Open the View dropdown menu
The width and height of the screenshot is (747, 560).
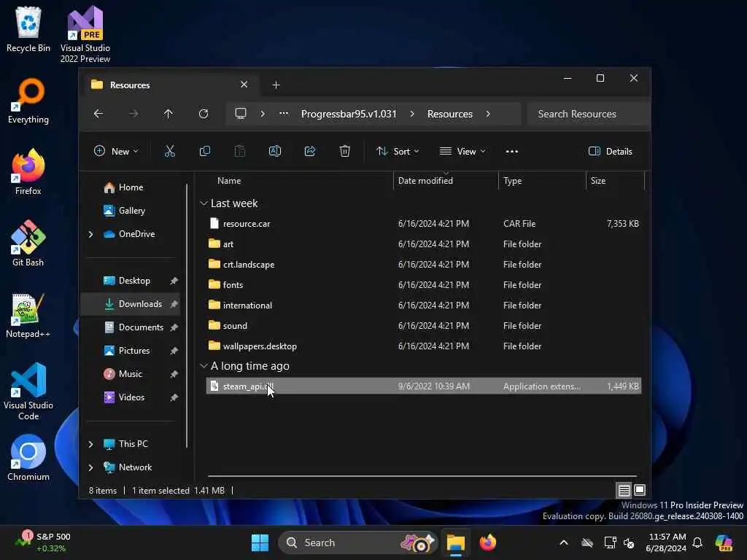(462, 152)
